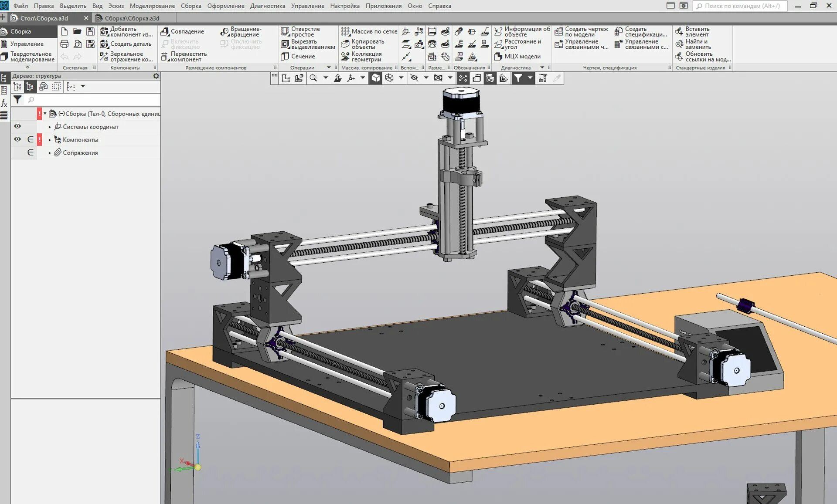
Task: Click the tree panel settings gear icon
Action: click(x=156, y=76)
